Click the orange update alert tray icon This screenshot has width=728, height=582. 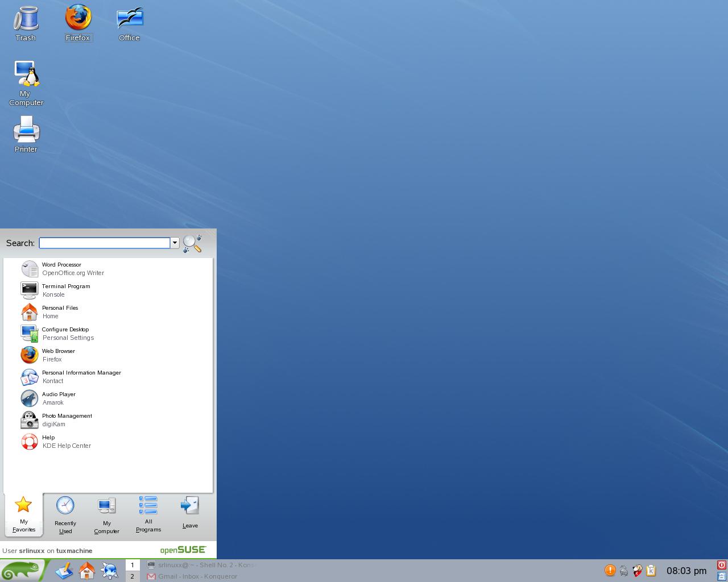(x=610, y=570)
